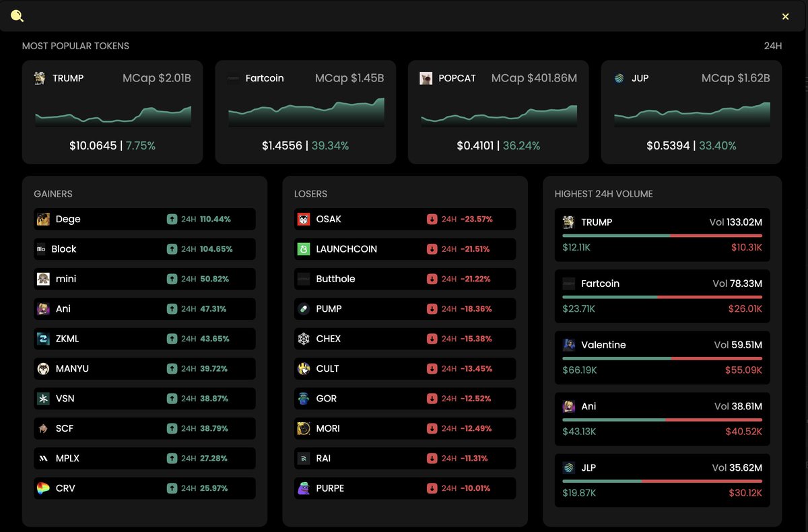This screenshot has height=532, width=808.
Task: Click the RAI token icon
Action: [304, 459]
